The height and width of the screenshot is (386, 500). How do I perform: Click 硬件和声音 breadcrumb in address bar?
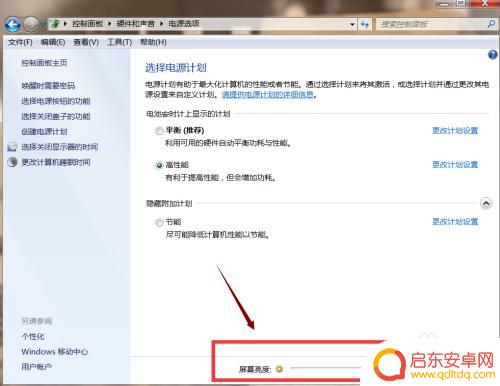136,24
